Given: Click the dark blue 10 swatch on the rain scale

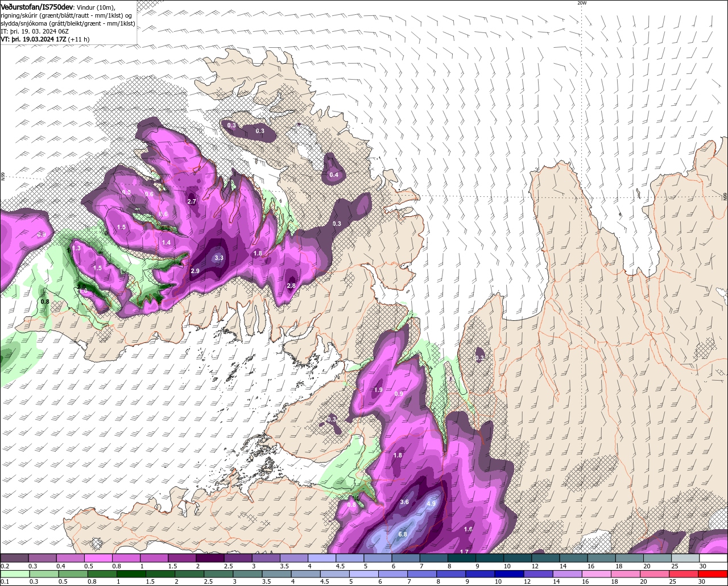Looking at the screenshot, I should click(x=509, y=573).
